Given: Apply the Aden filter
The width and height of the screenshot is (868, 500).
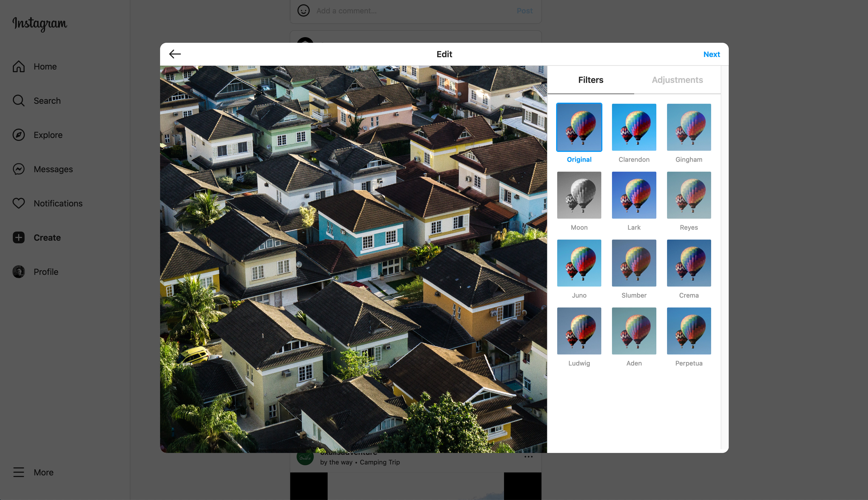Looking at the screenshot, I should pos(634,331).
